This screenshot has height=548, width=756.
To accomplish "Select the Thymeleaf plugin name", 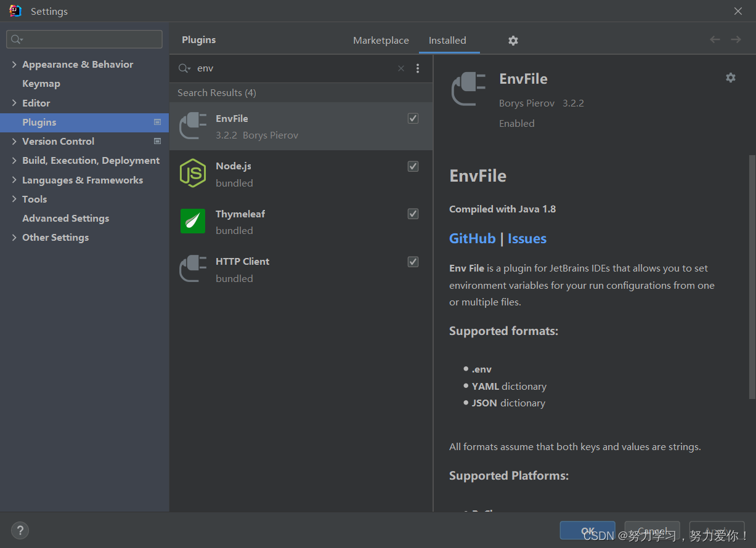I will [240, 214].
